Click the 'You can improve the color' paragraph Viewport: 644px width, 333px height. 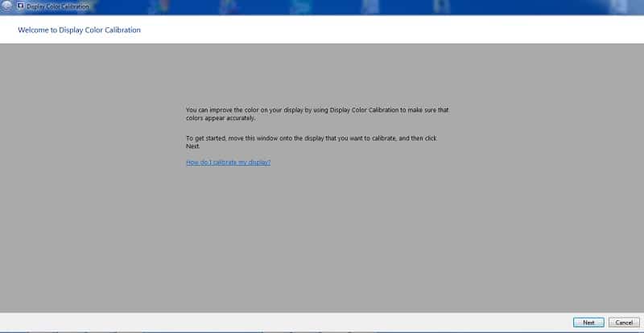(x=317, y=113)
